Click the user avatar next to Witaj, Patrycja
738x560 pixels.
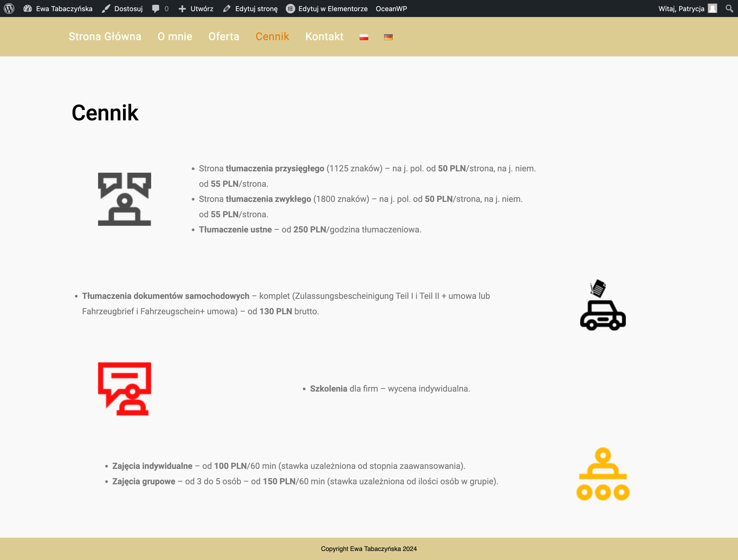pos(712,8)
